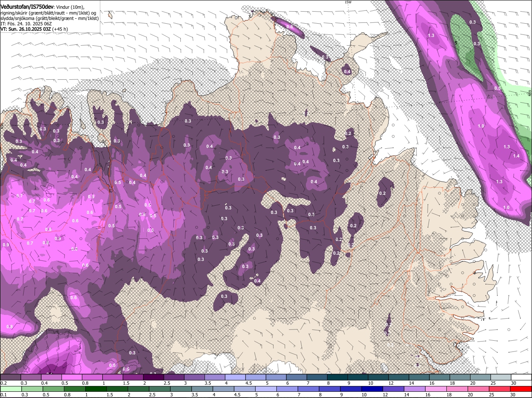532x398 pixels.
Task: Click the 'slydda/snjókoma (grátt/bleikt/grænt - mm/1klst)' line
Action: [49, 18]
